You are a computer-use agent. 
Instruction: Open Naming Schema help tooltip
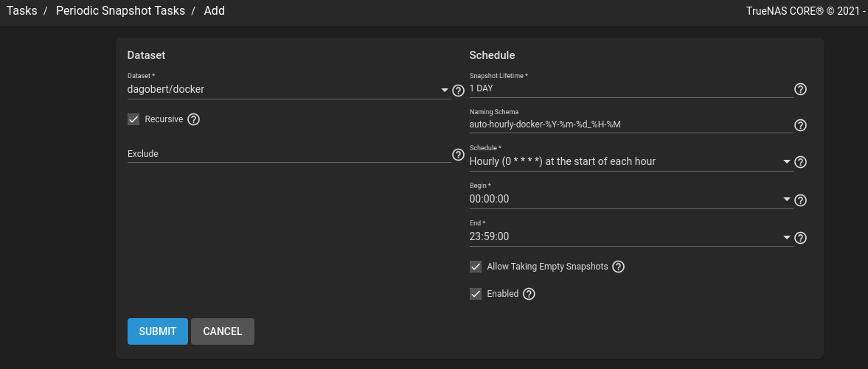click(x=800, y=125)
